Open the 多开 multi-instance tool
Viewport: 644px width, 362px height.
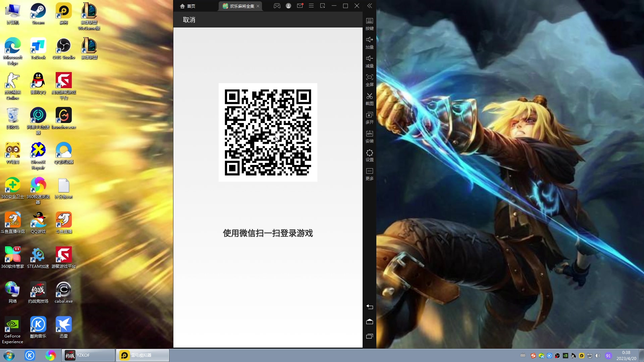coord(370,118)
